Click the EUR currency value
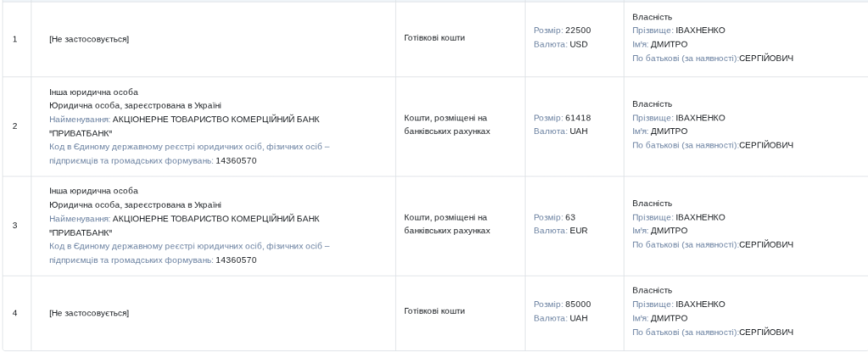The width and height of the screenshot is (868, 352). coord(578,231)
